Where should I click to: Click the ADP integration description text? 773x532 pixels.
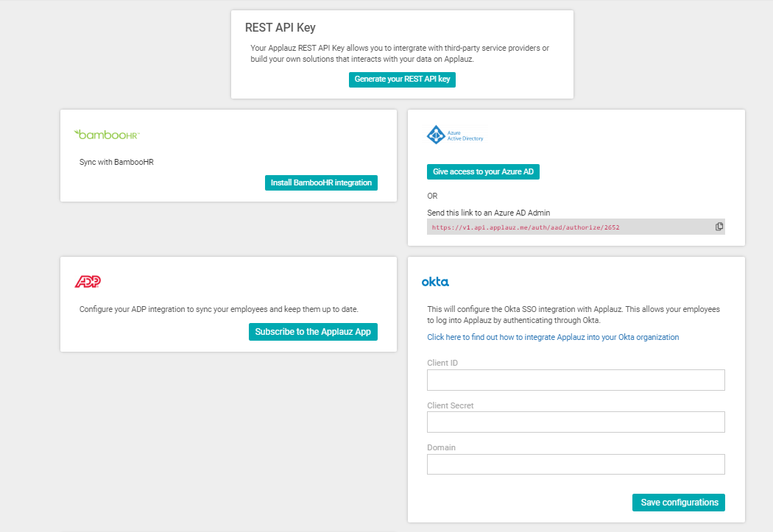click(x=219, y=309)
